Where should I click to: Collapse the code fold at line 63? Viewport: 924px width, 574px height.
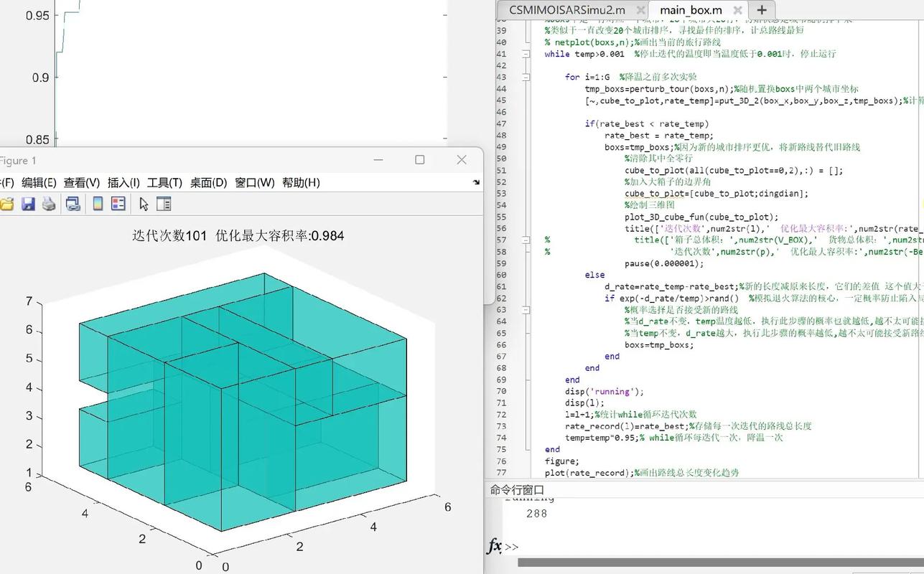click(x=526, y=310)
